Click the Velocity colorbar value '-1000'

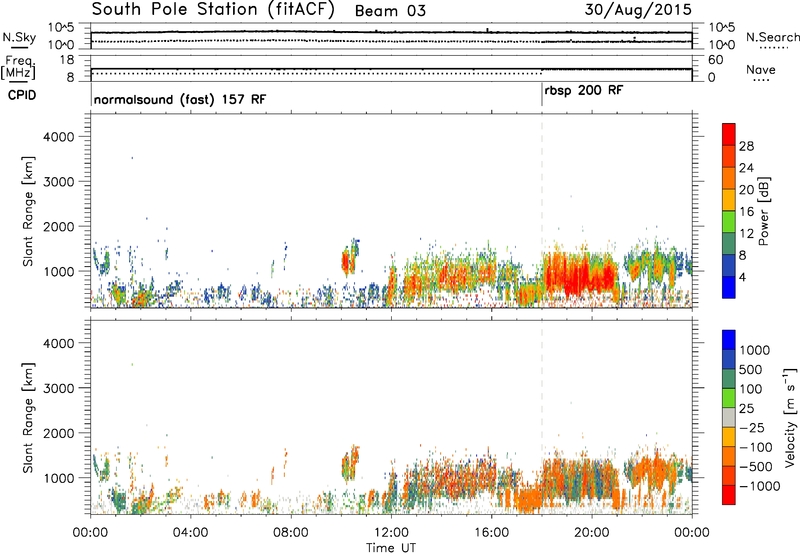pos(759,486)
